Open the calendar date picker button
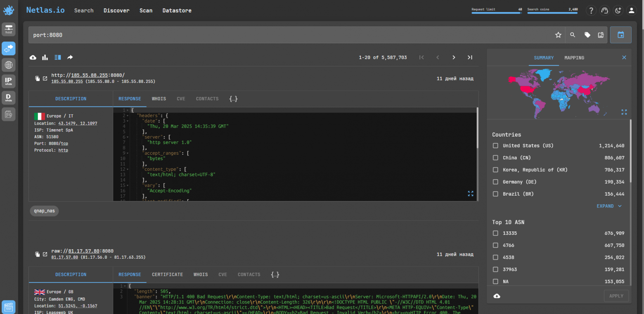Viewport: 644px width, 314px height. (620, 35)
